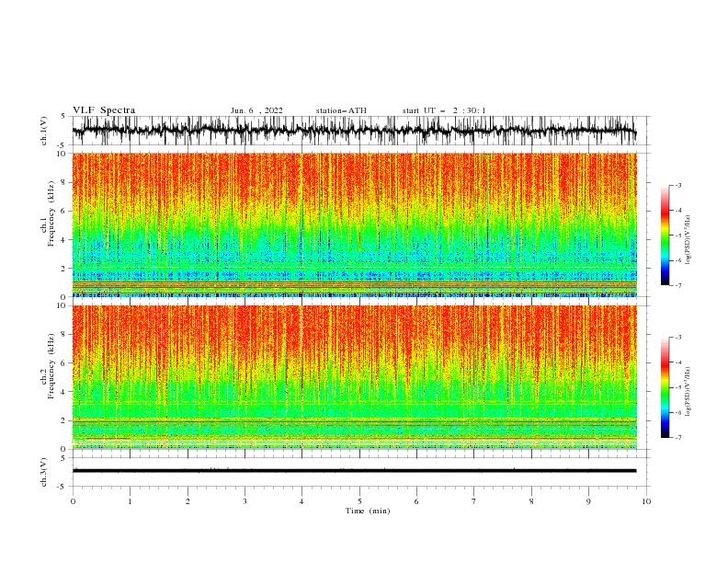Click the ch.1 frequency tick label "6"
728x563 pixels.
coord(63,211)
